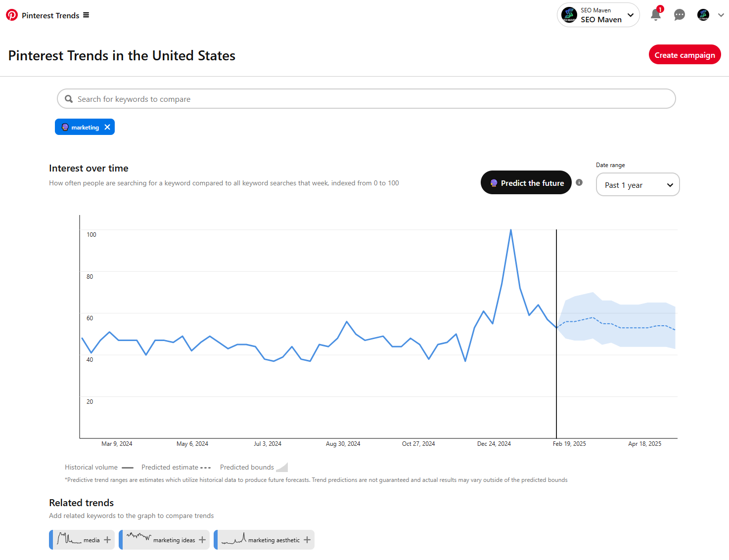Click the vertical prediction marker line on chart
This screenshot has height=560, width=729.
(x=556, y=334)
